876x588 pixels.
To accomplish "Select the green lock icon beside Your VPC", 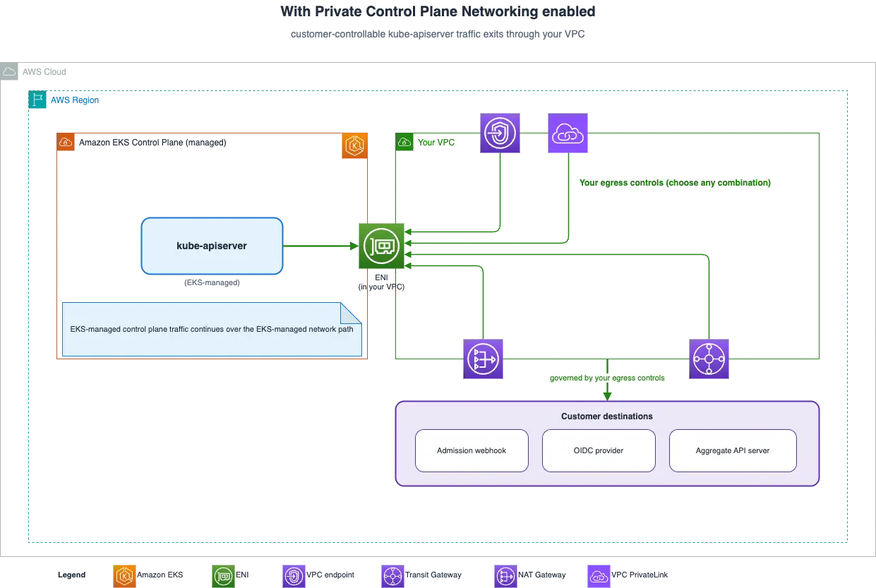I will (404, 142).
